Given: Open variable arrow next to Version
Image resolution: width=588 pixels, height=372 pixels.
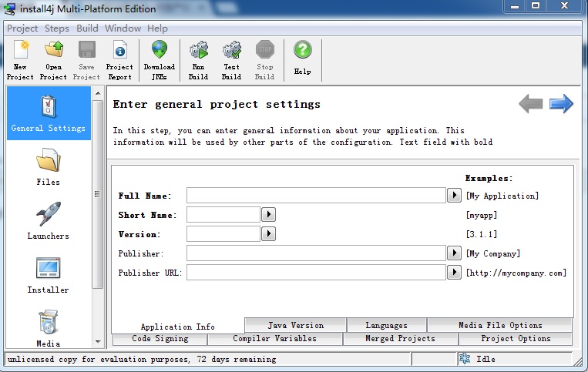Looking at the screenshot, I should pos(268,234).
